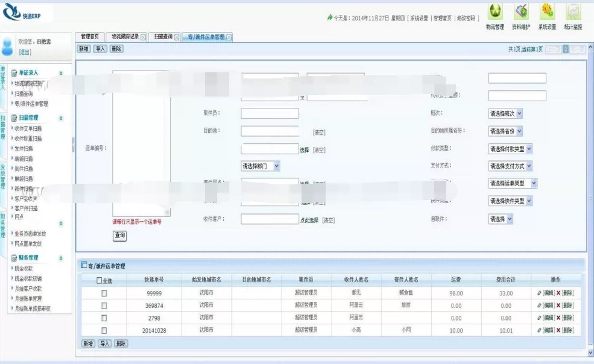Check the box for waybill 369874
This screenshot has width=594, height=364.
click(x=104, y=306)
